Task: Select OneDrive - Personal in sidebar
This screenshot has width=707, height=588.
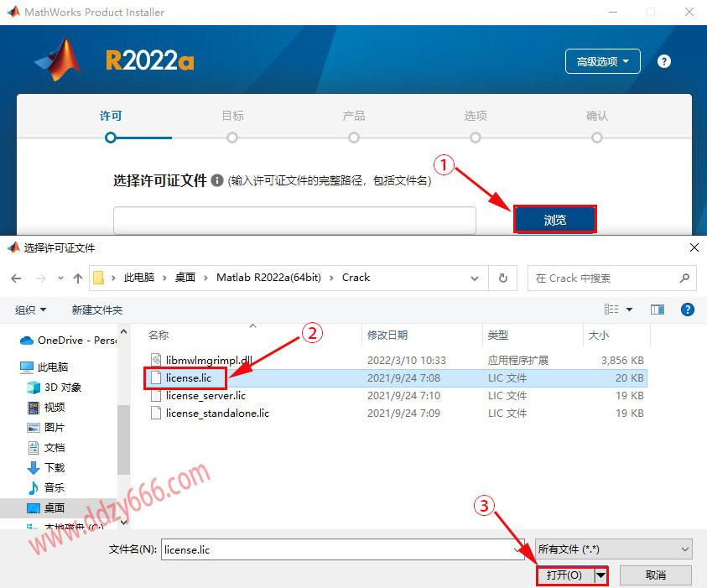Action: point(68,341)
